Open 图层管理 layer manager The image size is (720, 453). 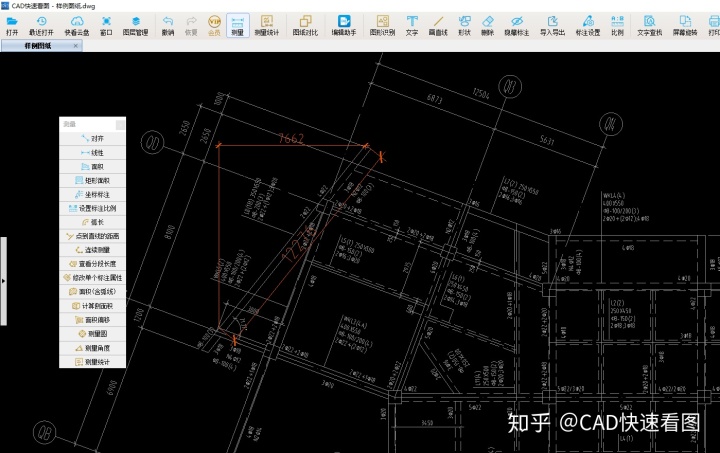[x=135, y=26]
